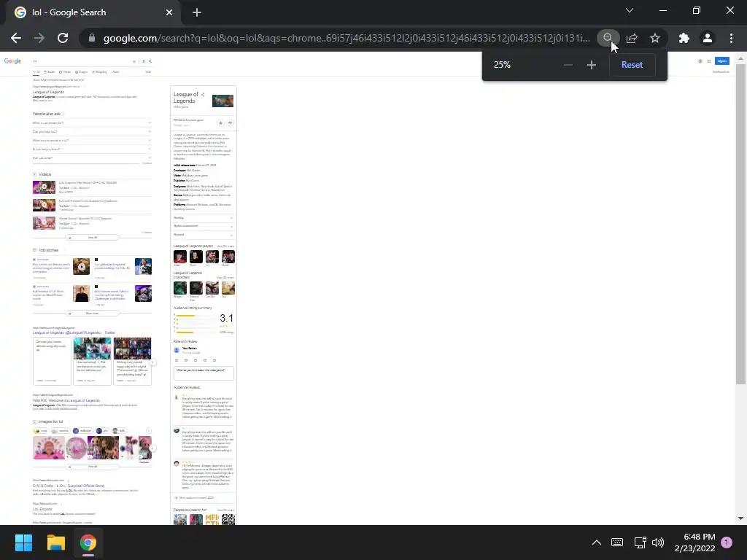View site information via the lock icon
This screenshot has width=747, height=560.
pos(92,38)
